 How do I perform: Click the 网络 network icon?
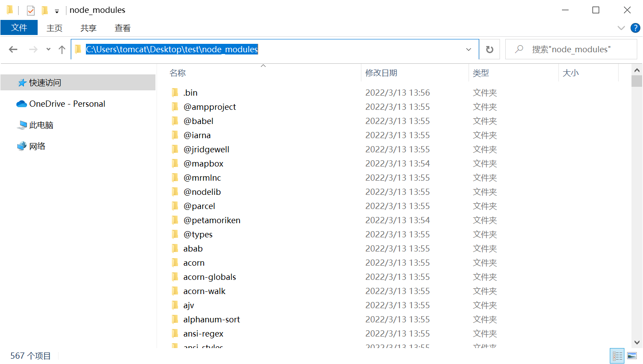click(x=22, y=146)
